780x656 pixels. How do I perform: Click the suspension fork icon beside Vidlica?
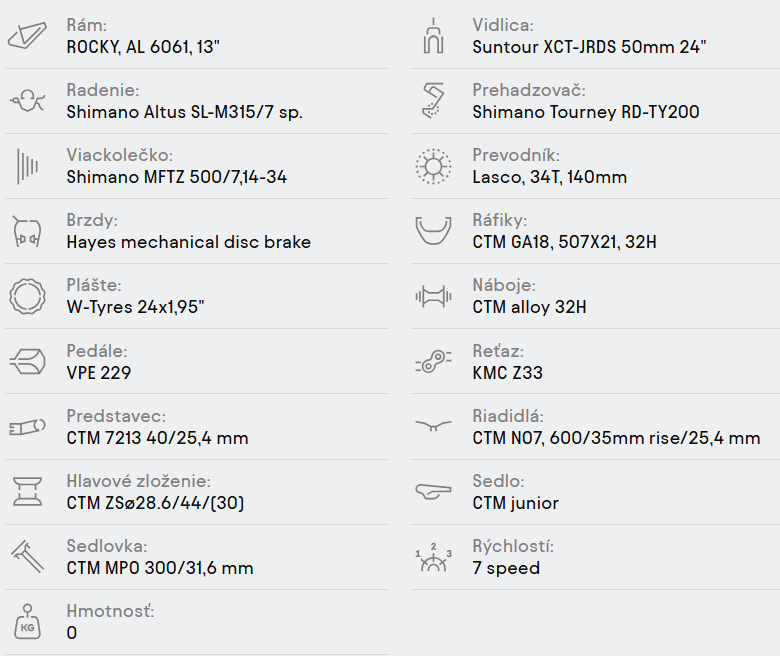point(433,36)
